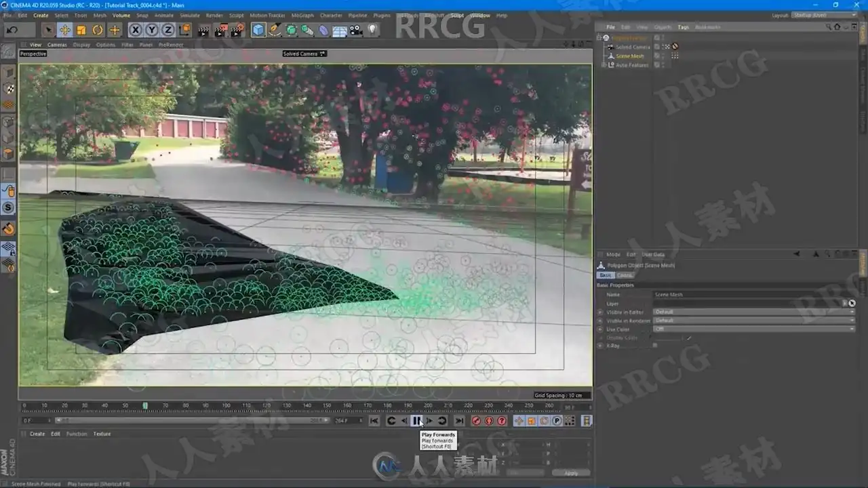Toggle the Z axis lock
This screenshot has height=488, width=868.
point(167,30)
